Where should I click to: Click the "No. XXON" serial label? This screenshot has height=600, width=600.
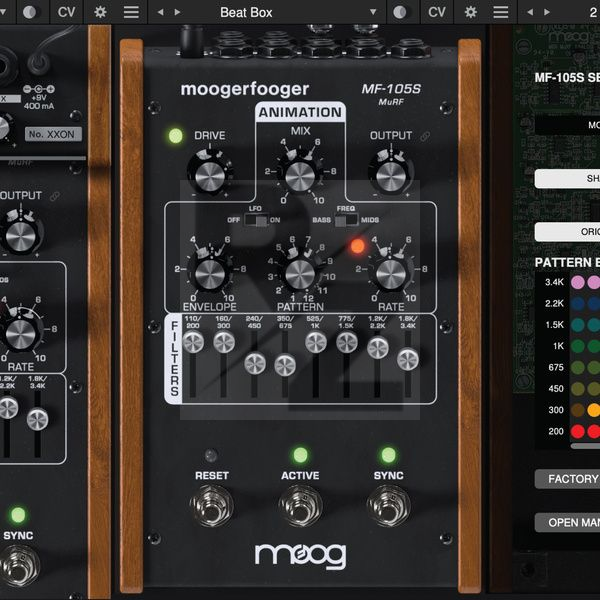click(x=53, y=134)
